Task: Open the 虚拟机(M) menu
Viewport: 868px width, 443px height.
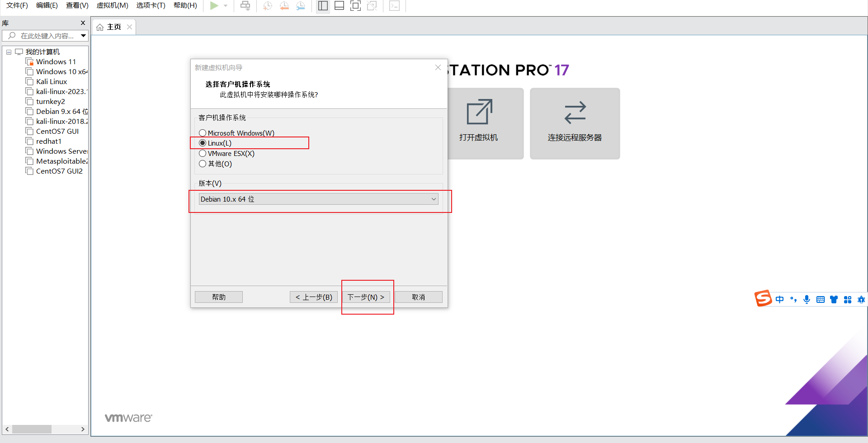Action: point(113,5)
